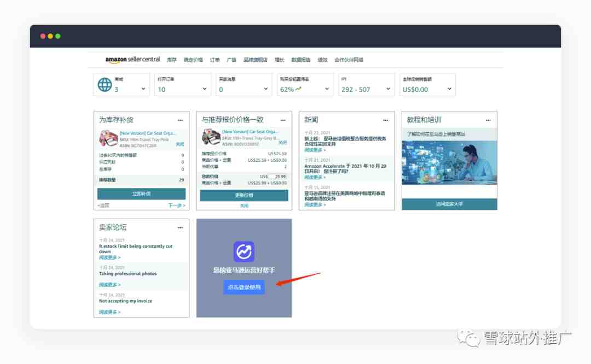591x364 pixels.
Task: Open the 确定价格 menu
Action: [x=193, y=60]
